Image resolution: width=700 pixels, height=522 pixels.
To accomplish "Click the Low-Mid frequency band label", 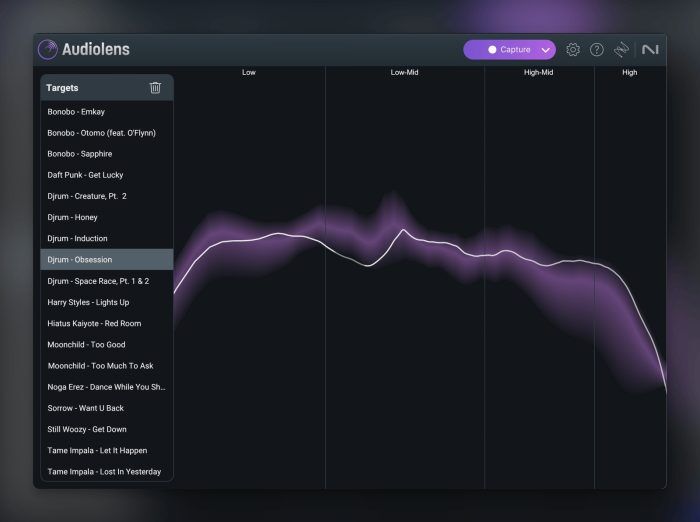I will click(x=404, y=73).
